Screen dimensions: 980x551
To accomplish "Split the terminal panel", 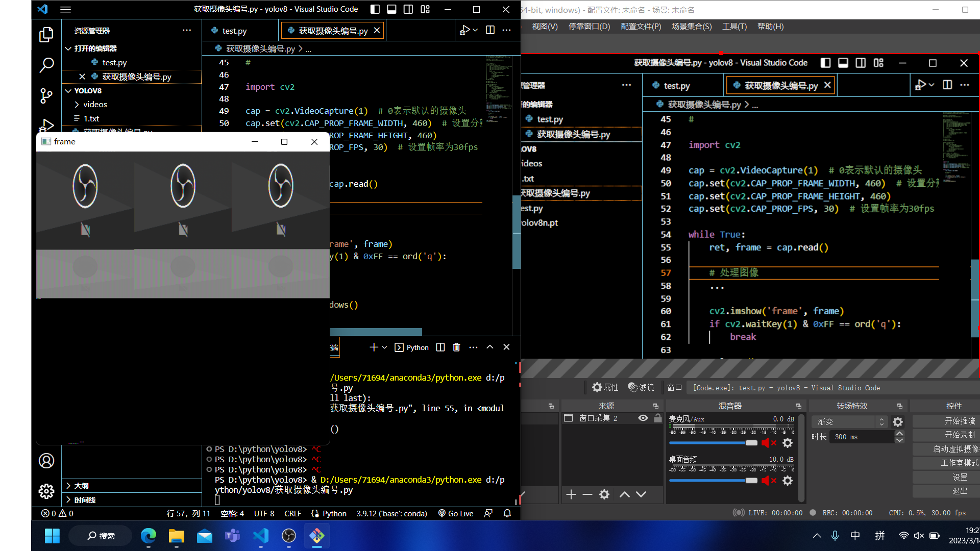I will pyautogui.click(x=440, y=347).
